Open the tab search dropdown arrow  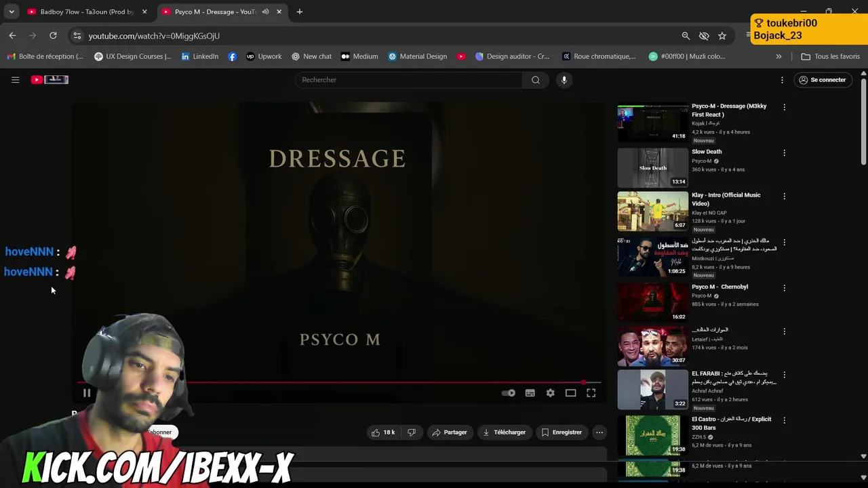[x=12, y=12]
